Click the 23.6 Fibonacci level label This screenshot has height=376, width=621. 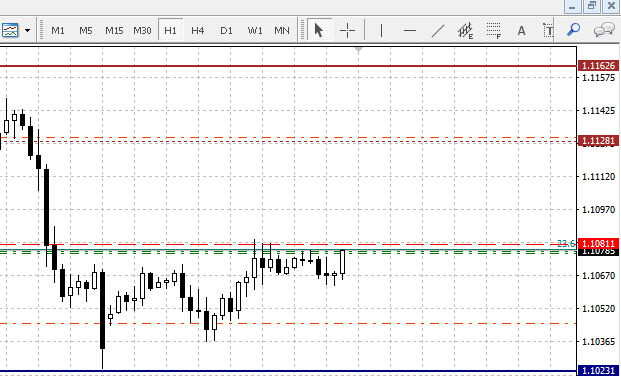[x=566, y=244]
